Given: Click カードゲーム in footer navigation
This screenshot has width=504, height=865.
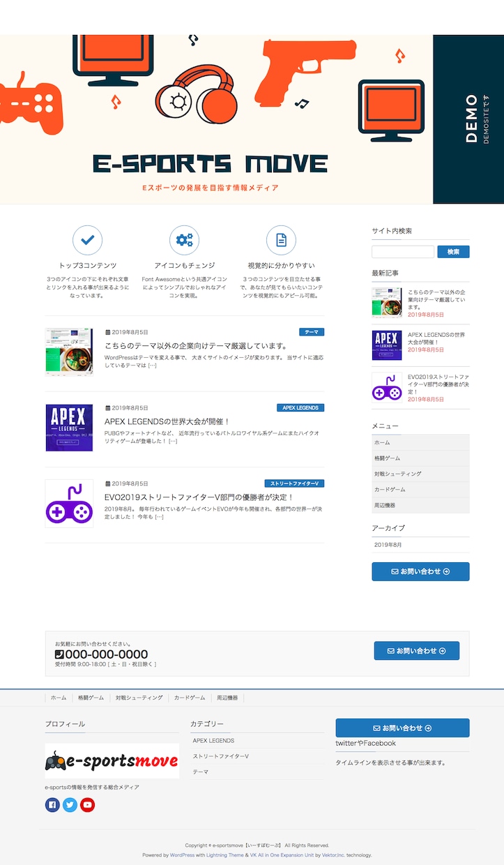Looking at the screenshot, I should pyautogui.click(x=190, y=698).
